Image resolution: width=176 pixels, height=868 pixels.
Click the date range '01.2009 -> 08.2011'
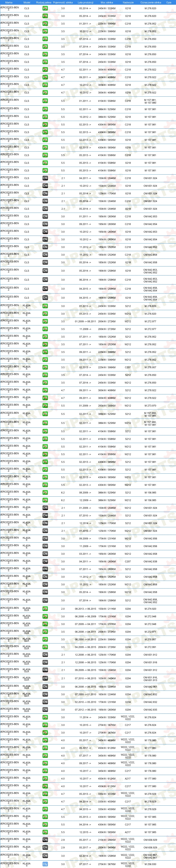coord(85,321)
